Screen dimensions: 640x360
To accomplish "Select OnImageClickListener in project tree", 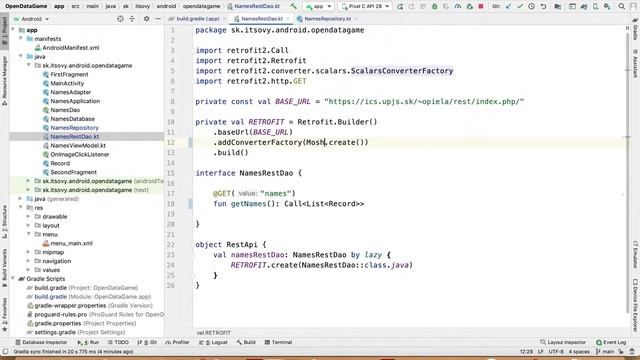I will click(80, 154).
